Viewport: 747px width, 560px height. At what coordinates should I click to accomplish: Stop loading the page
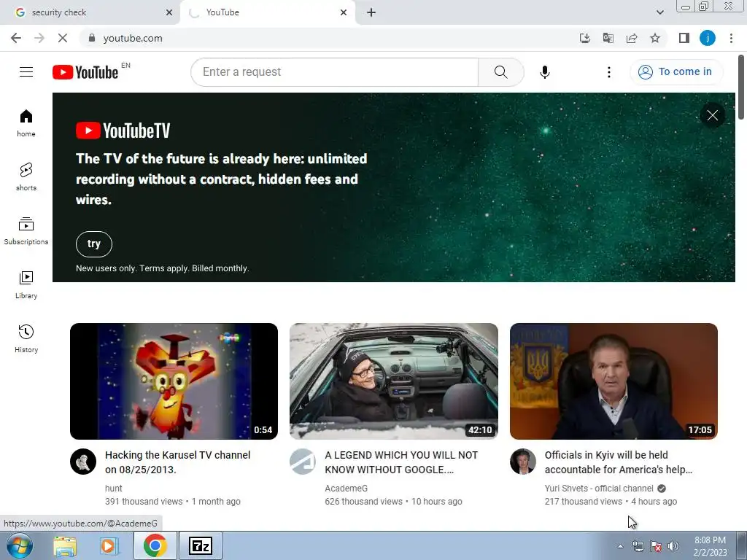coord(63,38)
